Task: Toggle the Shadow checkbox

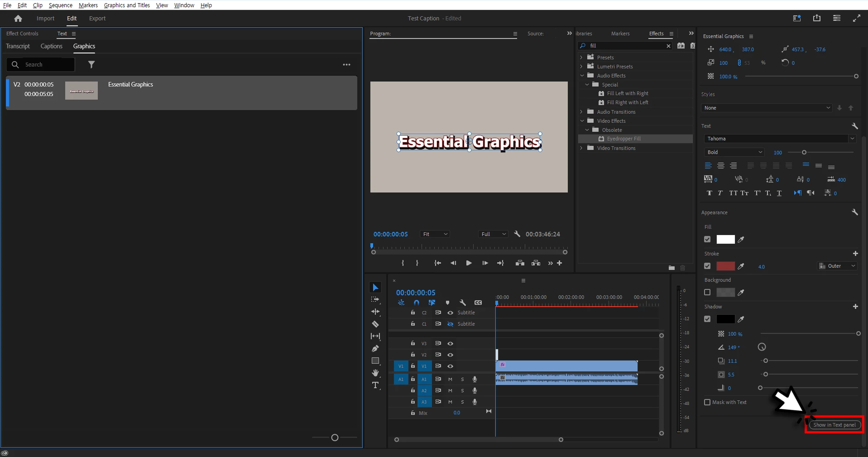Action: click(707, 319)
